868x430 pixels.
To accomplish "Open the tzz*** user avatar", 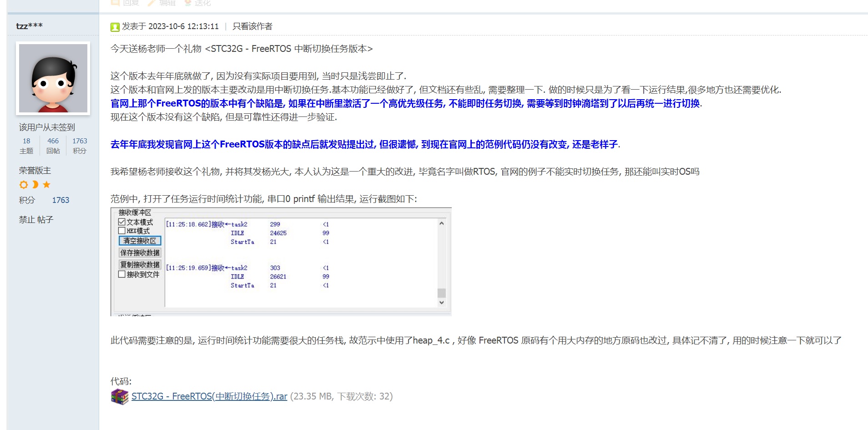I will point(53,78).
